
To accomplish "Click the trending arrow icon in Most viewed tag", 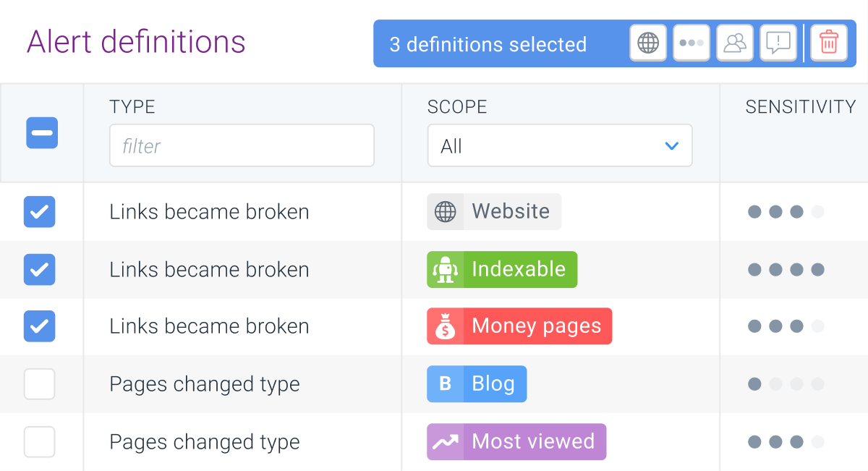I will [445, 442].
